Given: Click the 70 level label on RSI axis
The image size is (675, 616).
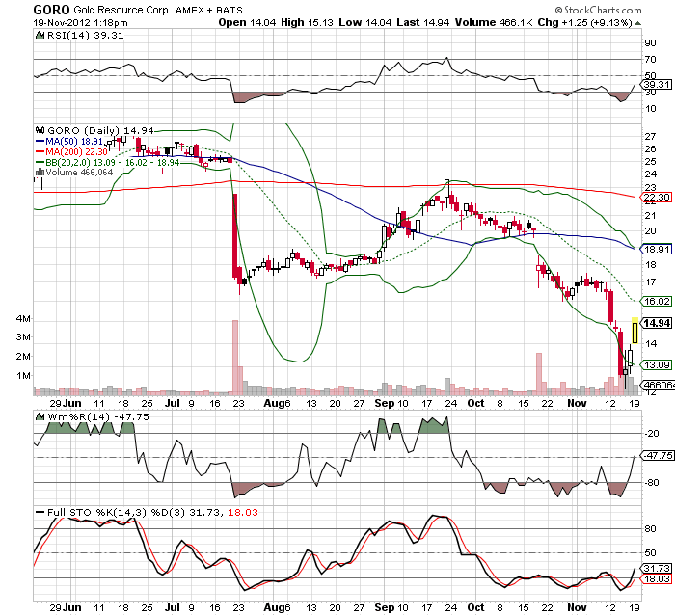Looking at the screenshot, I should [650, 60].
